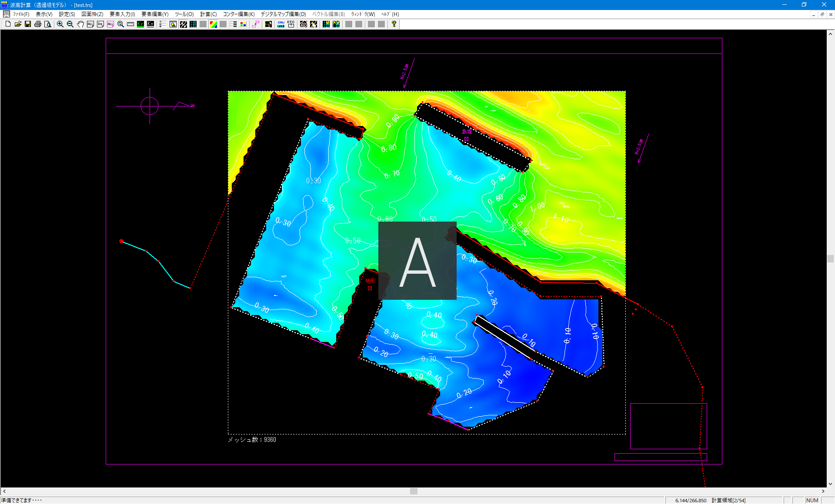Viewport: 835px width, 504px height.
Task: Save the file with the floppy disk icon
Action: click(x=28, y=24)
